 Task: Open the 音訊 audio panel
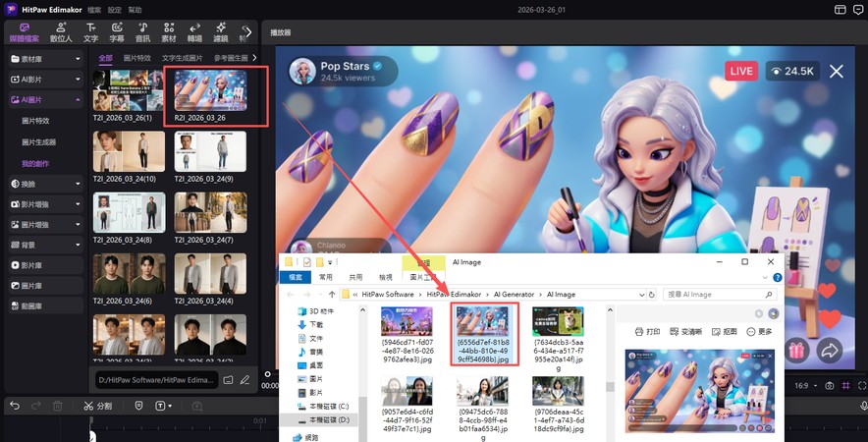coord(142,31)
